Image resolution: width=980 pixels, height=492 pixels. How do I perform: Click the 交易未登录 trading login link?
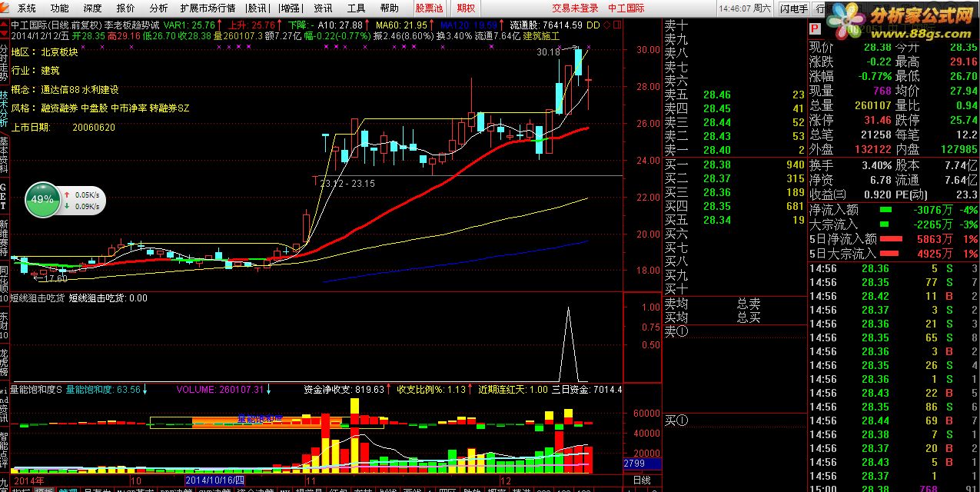pos(575,8)
